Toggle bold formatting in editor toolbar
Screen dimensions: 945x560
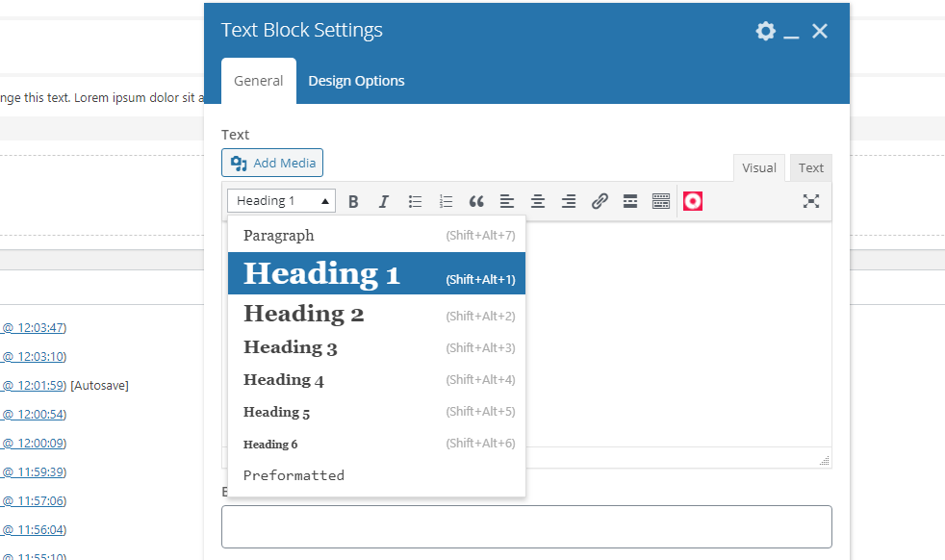(353, 201)
